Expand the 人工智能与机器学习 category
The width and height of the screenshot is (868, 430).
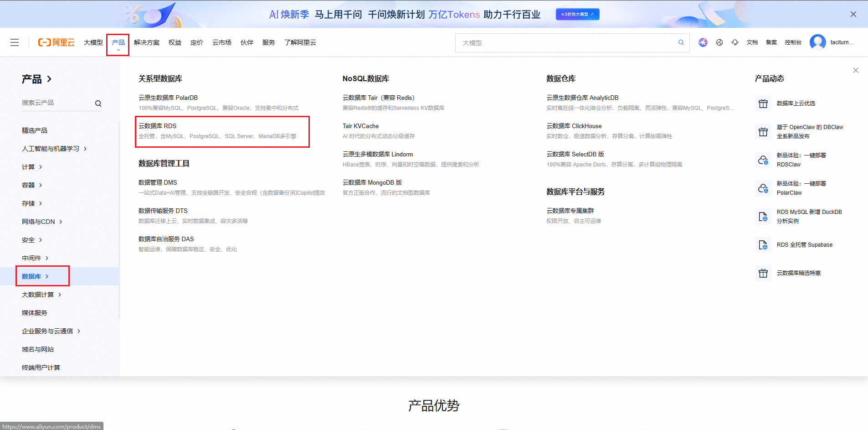pyautogui.click(x=54, y=149)
